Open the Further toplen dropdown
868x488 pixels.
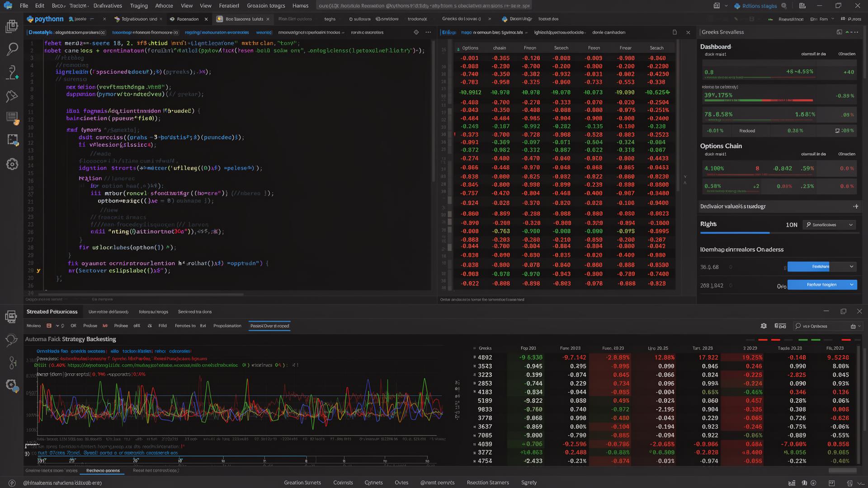pyautogui.click(x=822, y=285)
